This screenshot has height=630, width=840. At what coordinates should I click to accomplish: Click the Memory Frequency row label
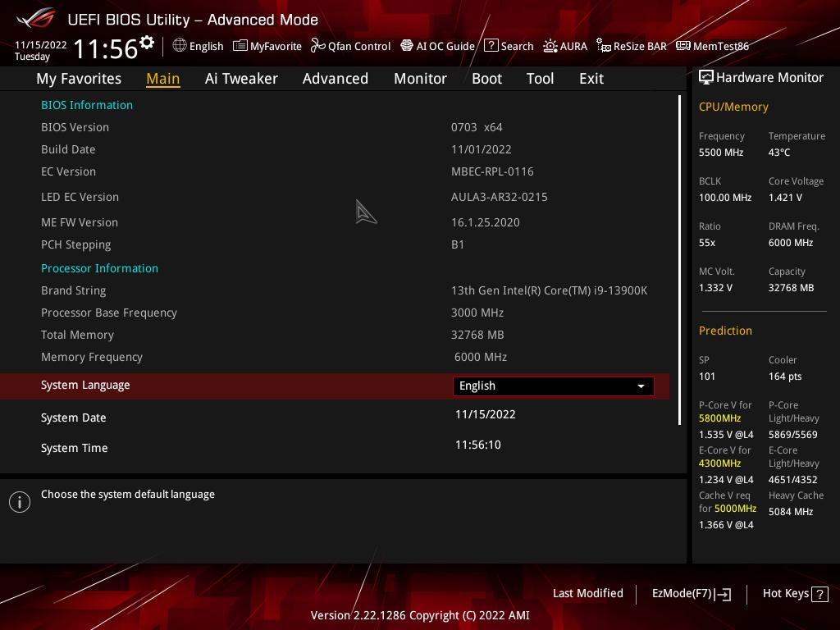(x=92, y=358)
